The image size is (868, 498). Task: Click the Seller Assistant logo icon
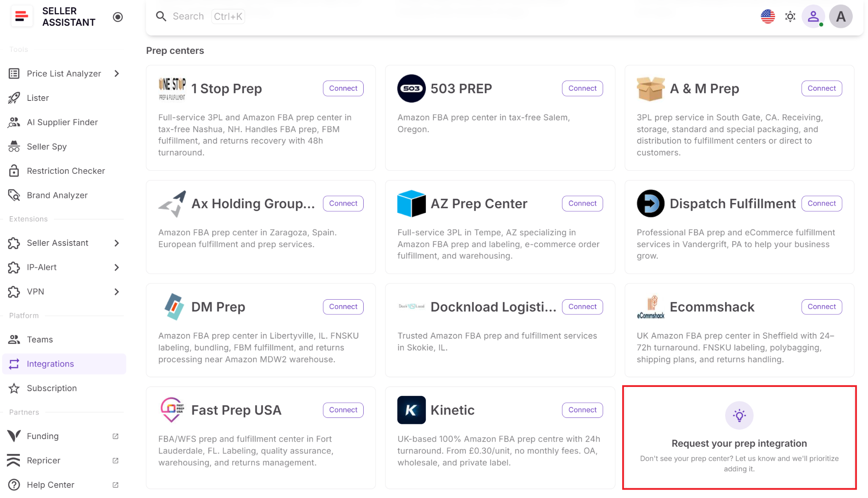[22, 17]
